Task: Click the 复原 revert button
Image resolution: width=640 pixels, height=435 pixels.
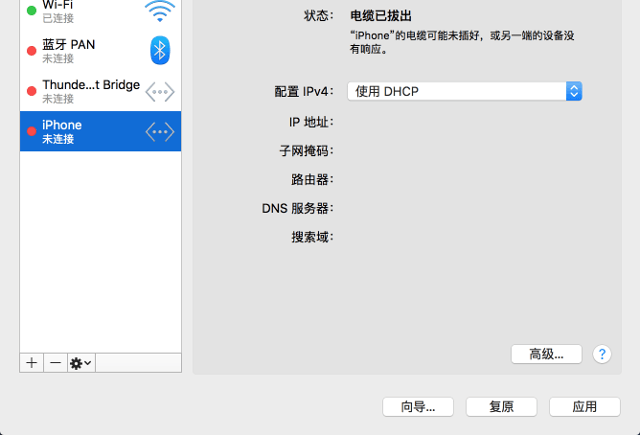Action: click(x=502, y=407)
